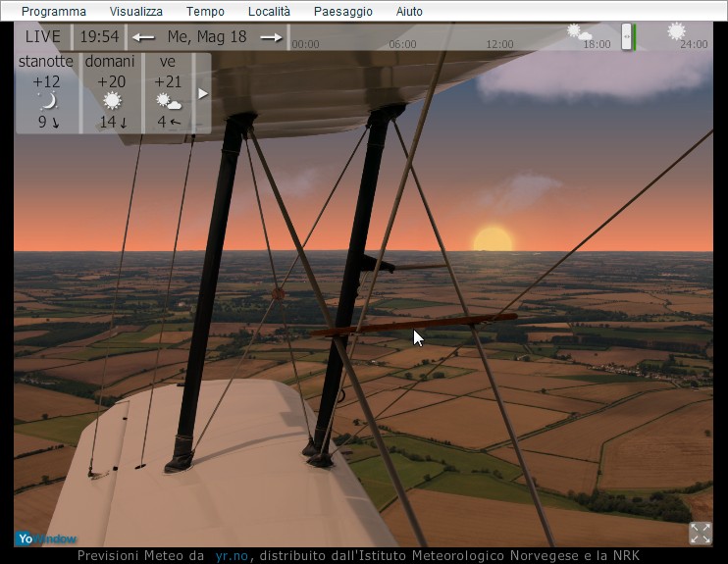The height and width of the screenshot is (564, 728).
Task: Open the yr.no link
Action: 232,555
